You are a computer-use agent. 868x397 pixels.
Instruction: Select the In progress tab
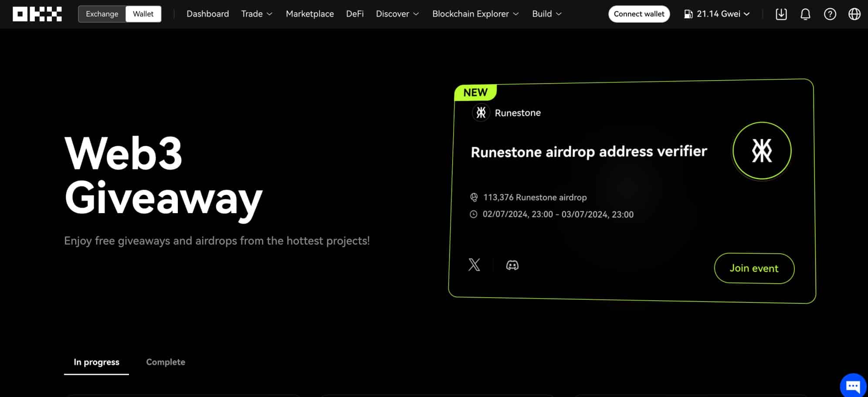click(x=96, y=362)
